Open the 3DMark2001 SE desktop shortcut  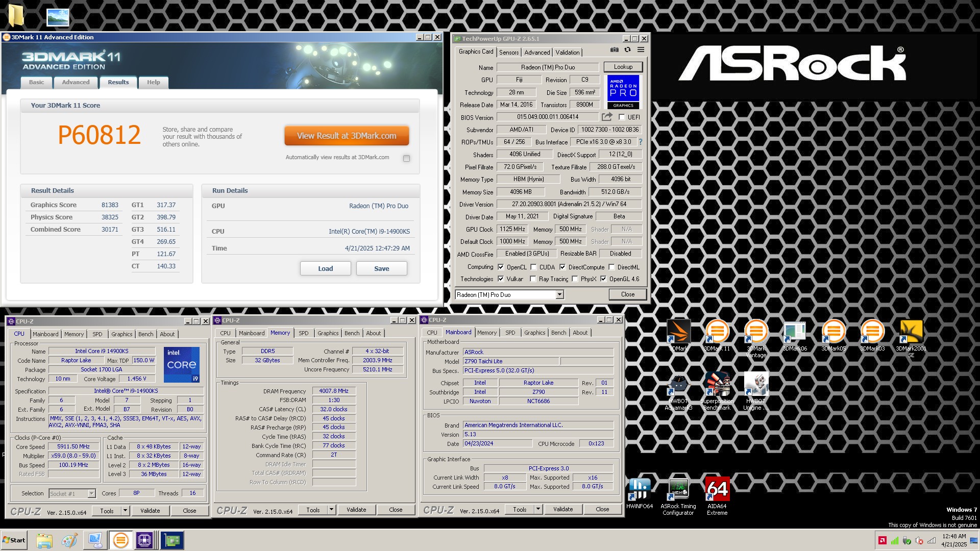911,338
